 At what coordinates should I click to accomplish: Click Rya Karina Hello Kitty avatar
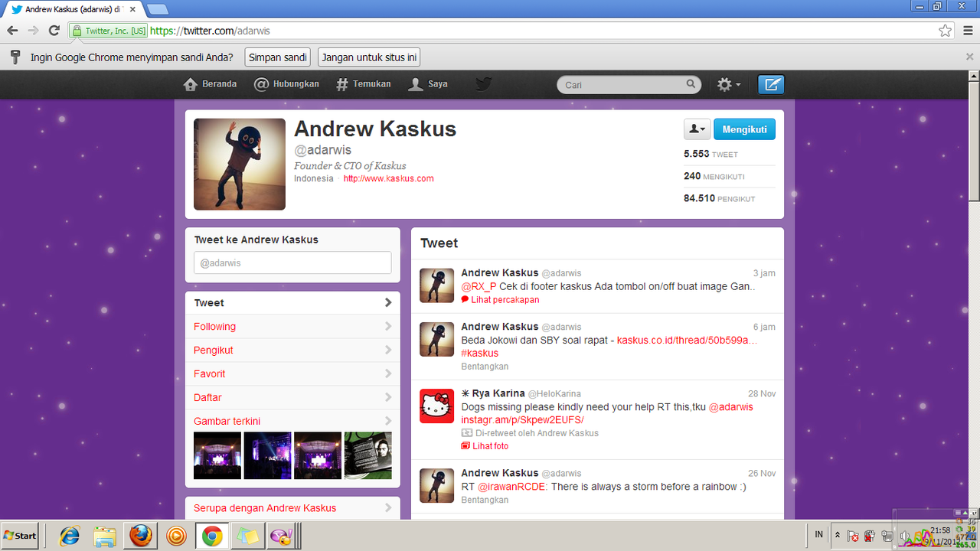[x=437, y=406]
